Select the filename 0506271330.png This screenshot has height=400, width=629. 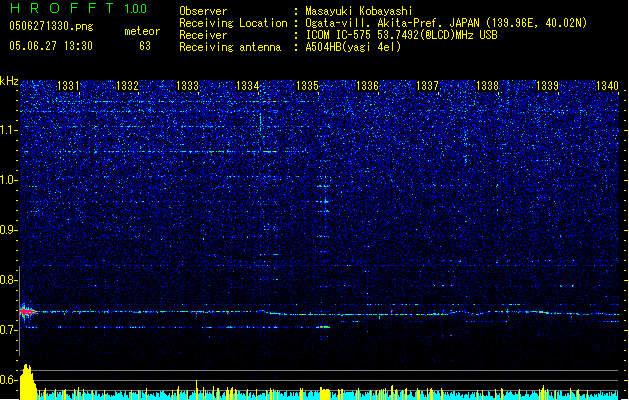click(51, 26)
